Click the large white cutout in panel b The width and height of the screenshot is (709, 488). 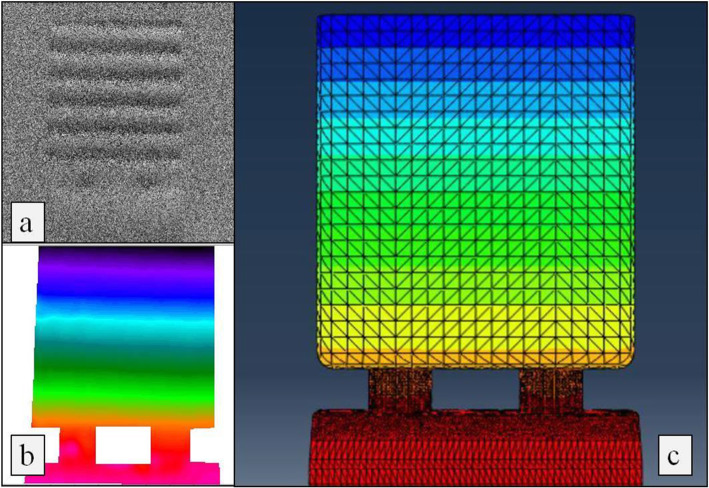point(122,444)
